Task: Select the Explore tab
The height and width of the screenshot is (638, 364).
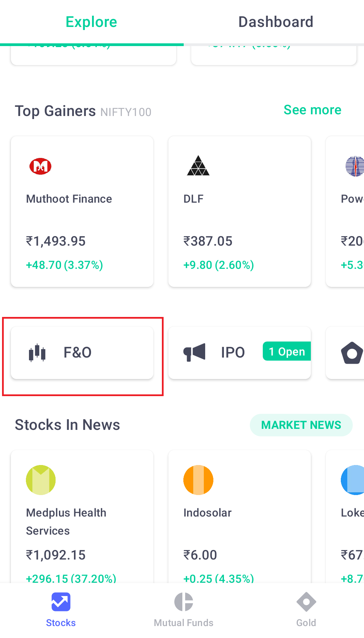Action: coord(91,22)
